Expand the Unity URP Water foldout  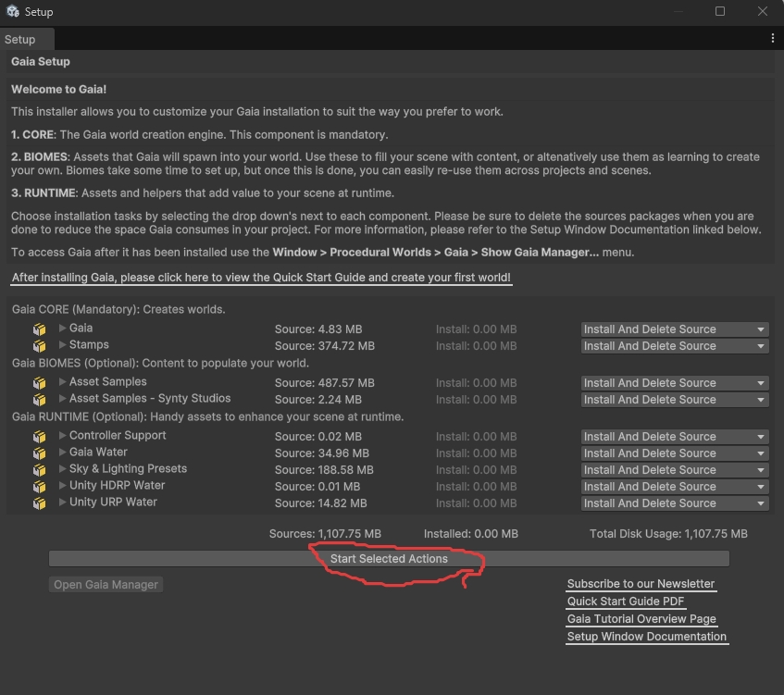click(63, 502)
